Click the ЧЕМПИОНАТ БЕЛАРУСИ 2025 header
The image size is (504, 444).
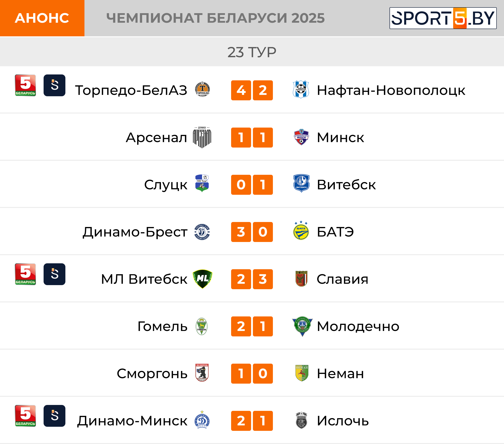pos(215,18)
